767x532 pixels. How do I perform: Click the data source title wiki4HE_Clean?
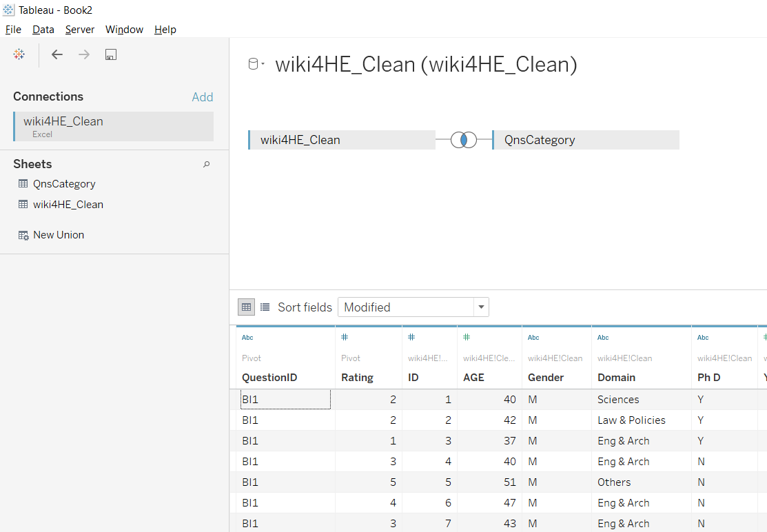pos(426,65)
